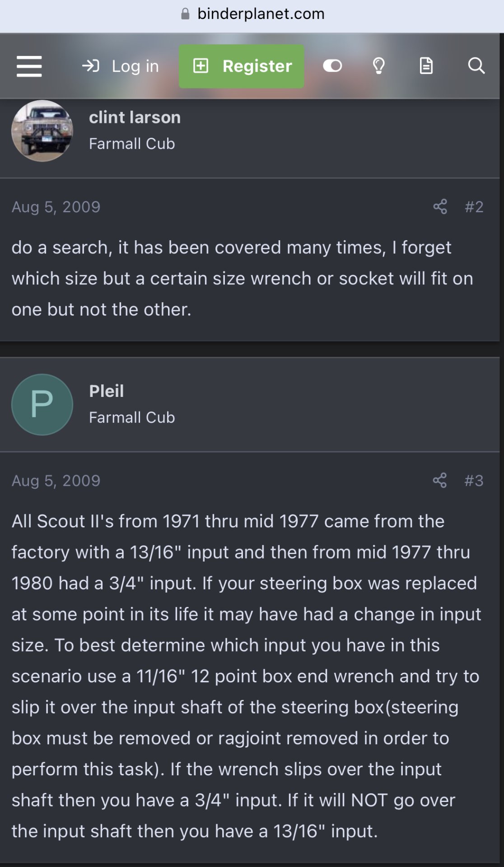Click the lightbulb icon in header
The width and height of the screenshot is (504, 867).
(x=378, y=66)
